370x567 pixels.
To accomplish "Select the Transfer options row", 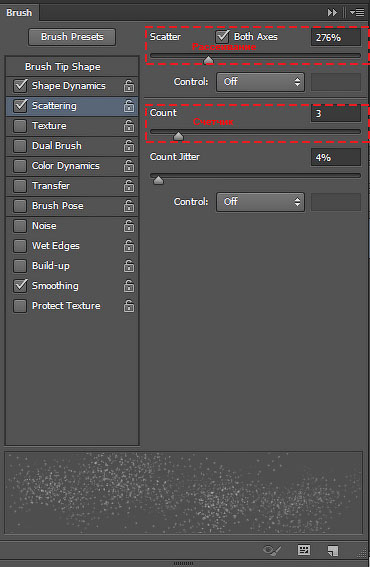I will point(72,186).
